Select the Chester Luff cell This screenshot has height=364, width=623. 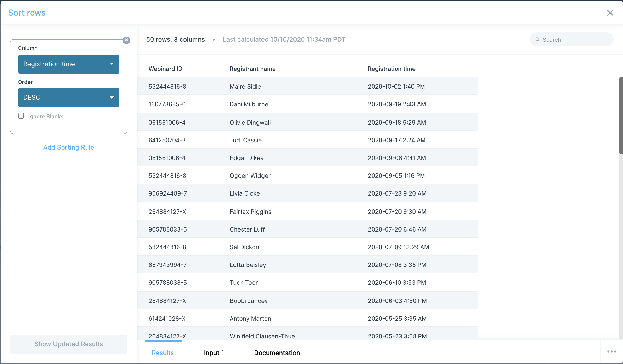[287, 229]
